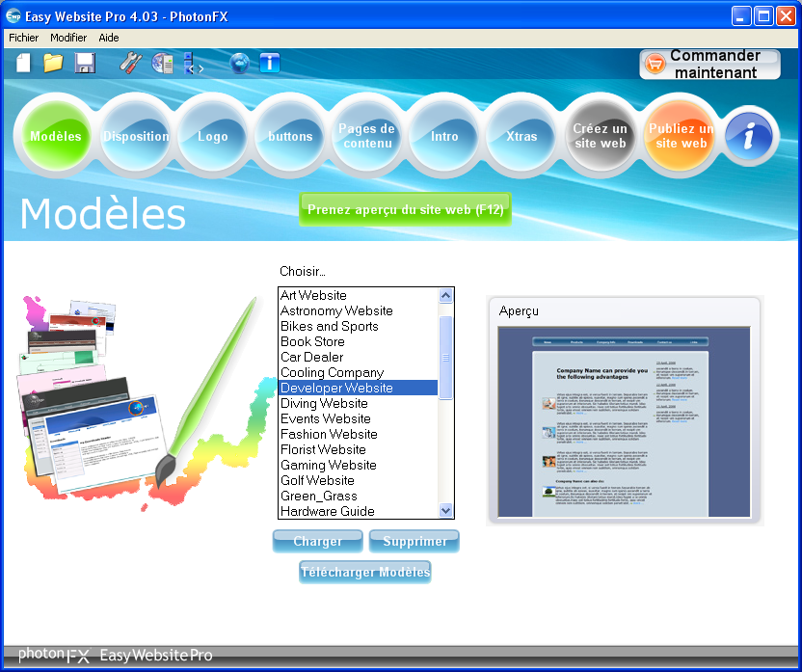Select Car Dealer template

click(x=358, y=357)
